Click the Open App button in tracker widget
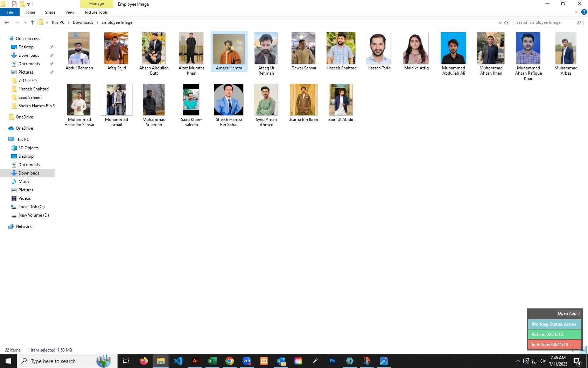Screen dimensions: 588x368 coord(569,313)
